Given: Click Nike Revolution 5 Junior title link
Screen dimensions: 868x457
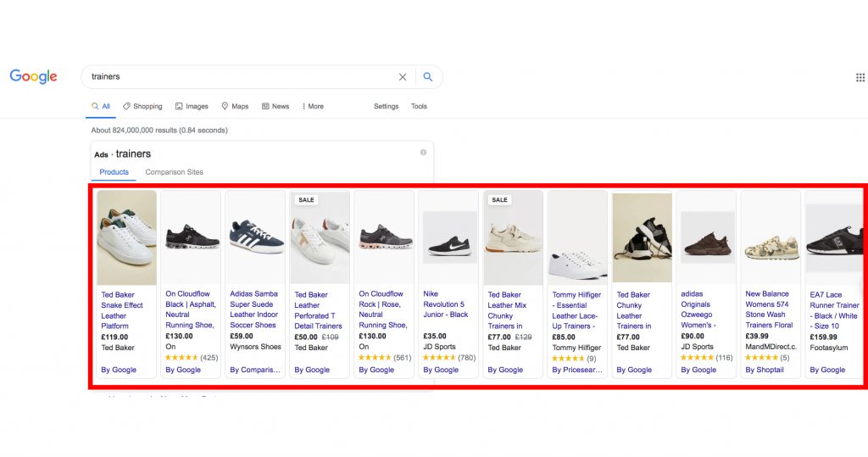Looking at the screenshot, I should tap(446, 304).
